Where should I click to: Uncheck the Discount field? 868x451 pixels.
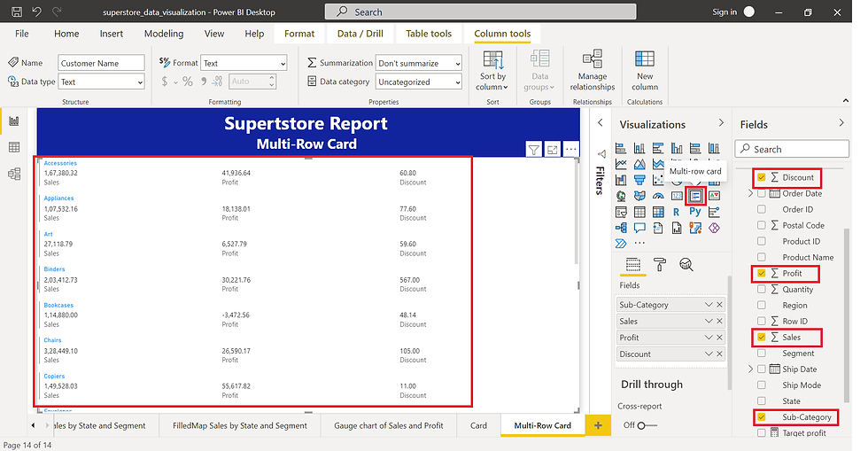762,177
